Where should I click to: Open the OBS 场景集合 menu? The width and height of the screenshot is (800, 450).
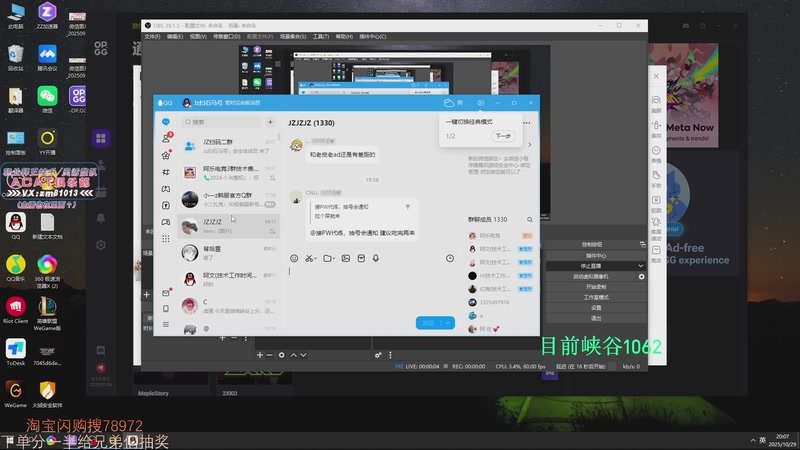click(x=293, y=37)
